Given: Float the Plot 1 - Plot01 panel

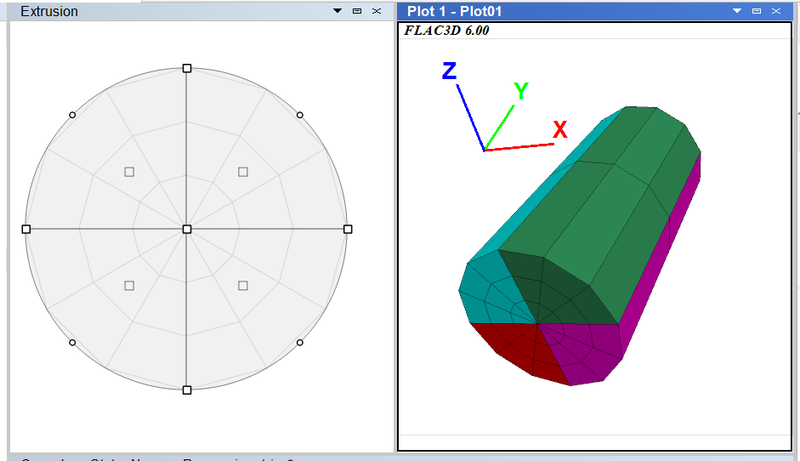Looking at the screenshot, I should (757, 10).
